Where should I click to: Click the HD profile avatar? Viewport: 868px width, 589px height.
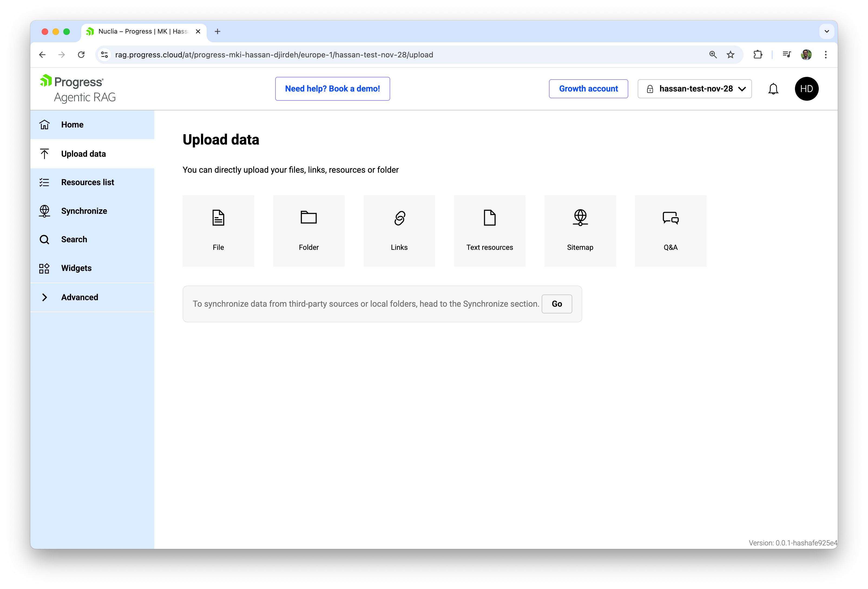(x=807, y=89)
